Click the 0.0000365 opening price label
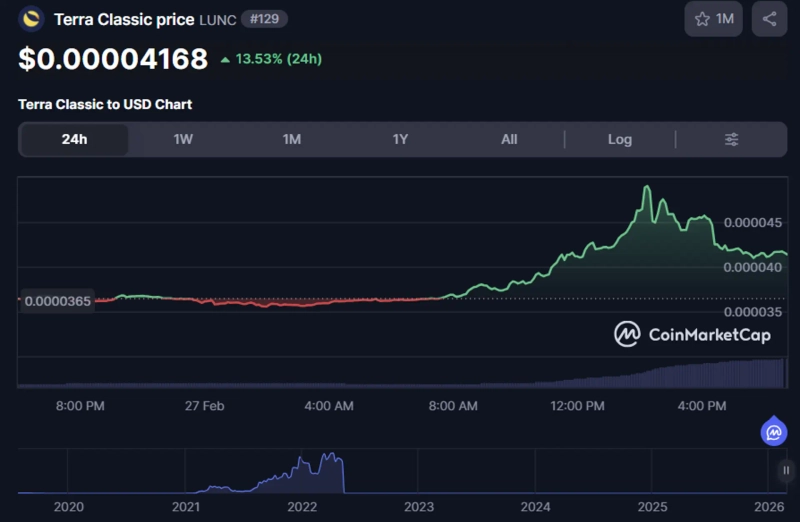 (x=56, y=300)
